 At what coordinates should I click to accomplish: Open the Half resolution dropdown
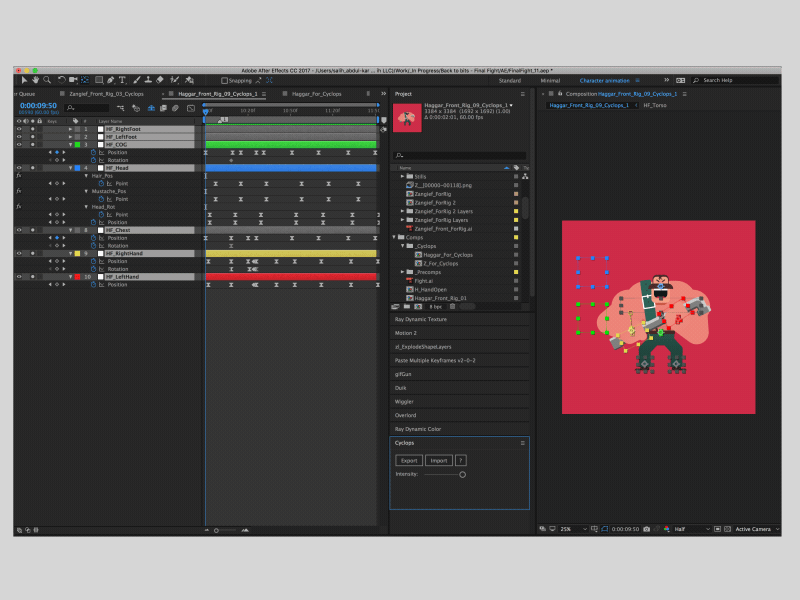pos(683,528)
